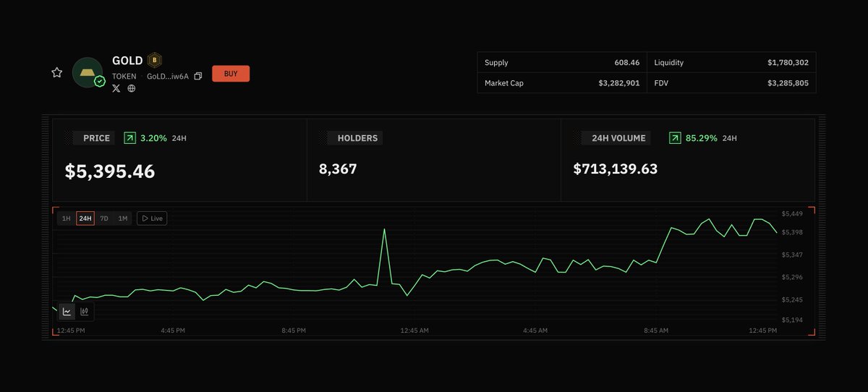This screenshot has width=868, height=392.
Task: Add GOLD to favorites with star icon
Action: (56, 73)
